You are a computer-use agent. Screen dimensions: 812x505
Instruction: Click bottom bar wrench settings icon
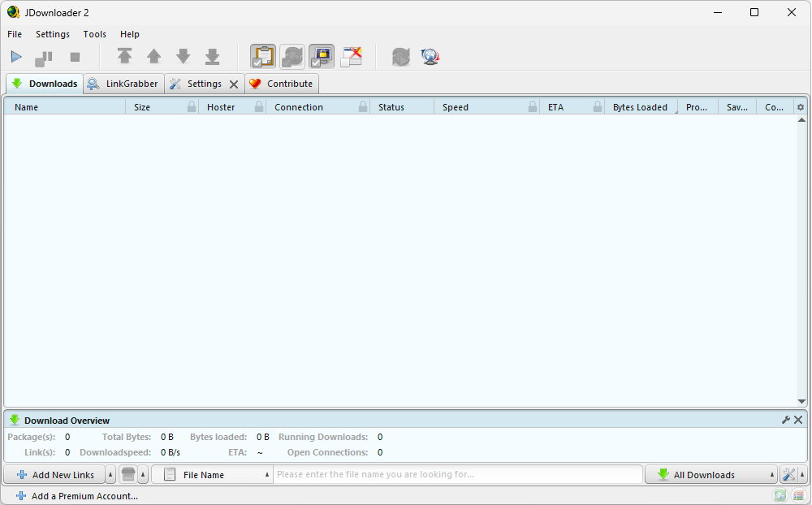[788, 474]
